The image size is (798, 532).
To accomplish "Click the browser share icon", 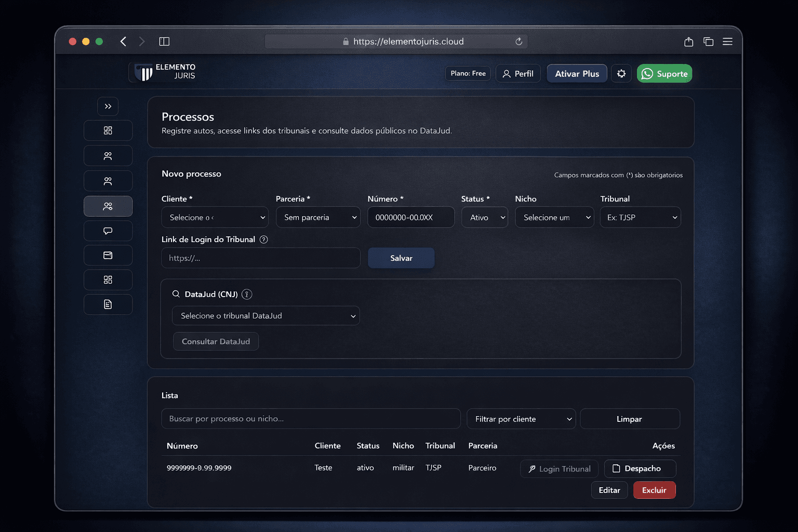I will [x=688, y=42].
